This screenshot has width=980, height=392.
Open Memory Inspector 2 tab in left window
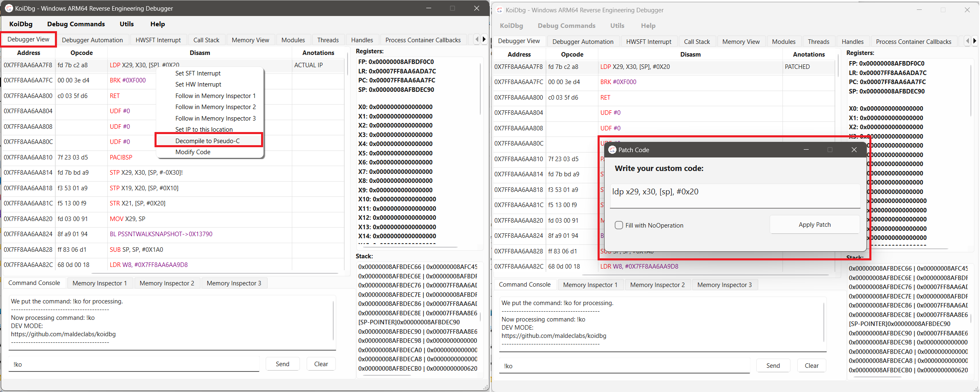(167, 283)
